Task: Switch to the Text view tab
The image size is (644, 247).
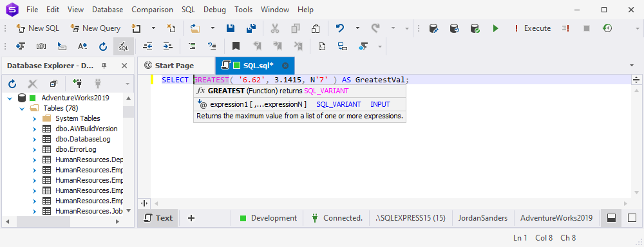Action: pyautogui.click(x=158, y=218)
